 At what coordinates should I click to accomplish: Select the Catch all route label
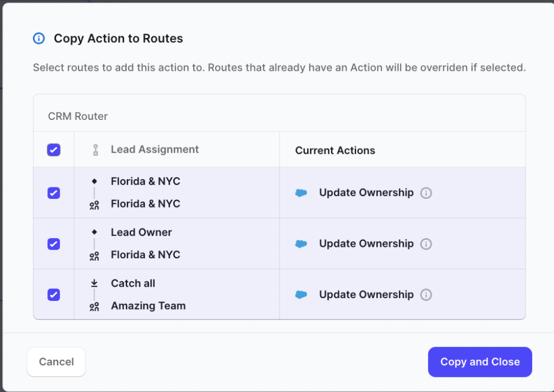coord(133,283)
